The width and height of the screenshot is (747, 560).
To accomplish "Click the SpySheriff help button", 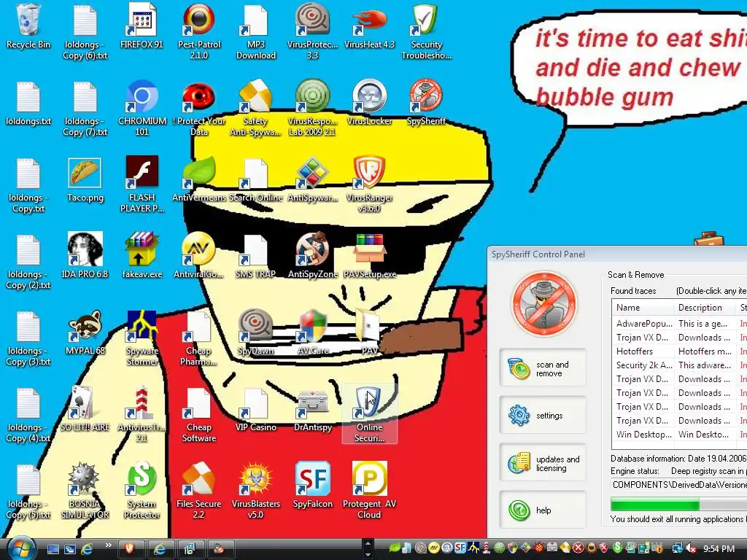I will tap(543, 510).
